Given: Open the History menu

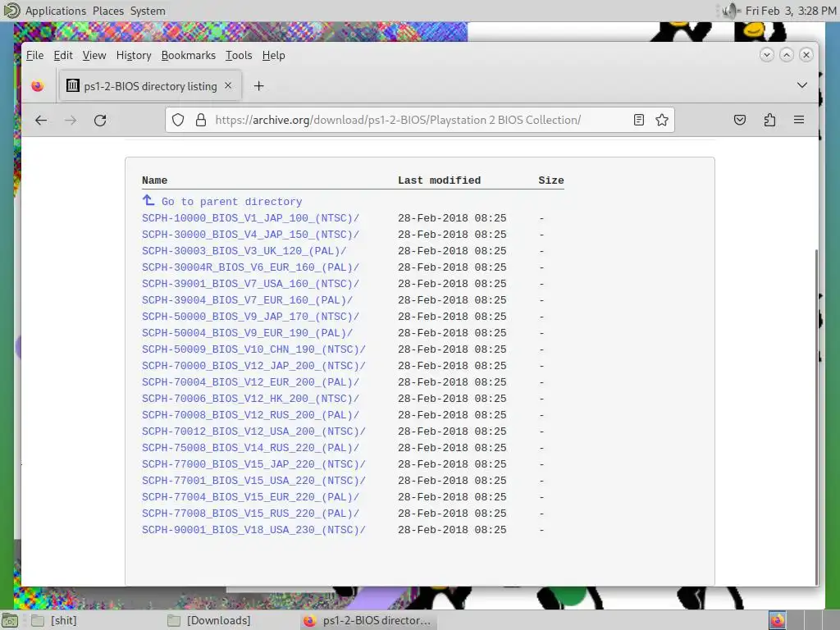Looking at the screenshot, I should tap(134, 55).
